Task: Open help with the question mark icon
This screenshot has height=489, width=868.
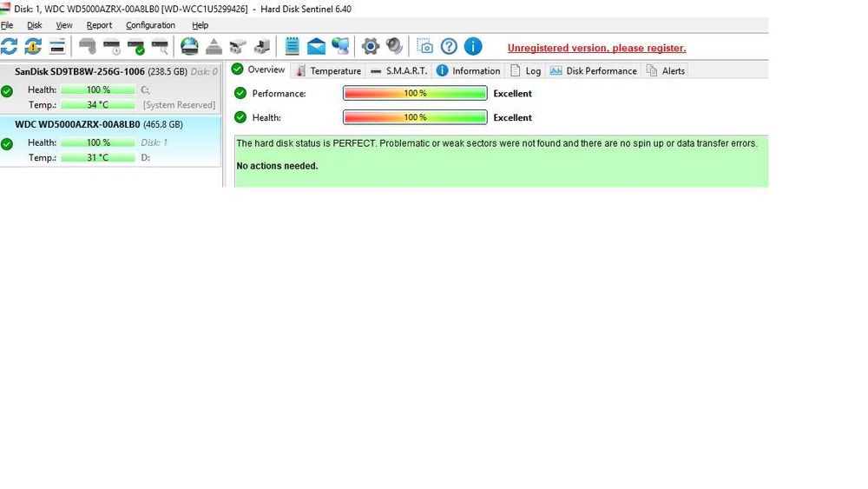Action: [449, 47]
